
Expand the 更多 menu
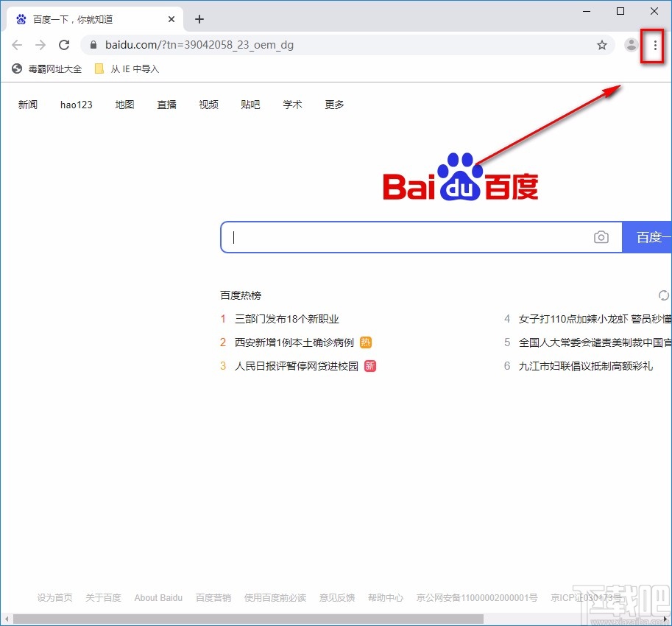point(334,105)
